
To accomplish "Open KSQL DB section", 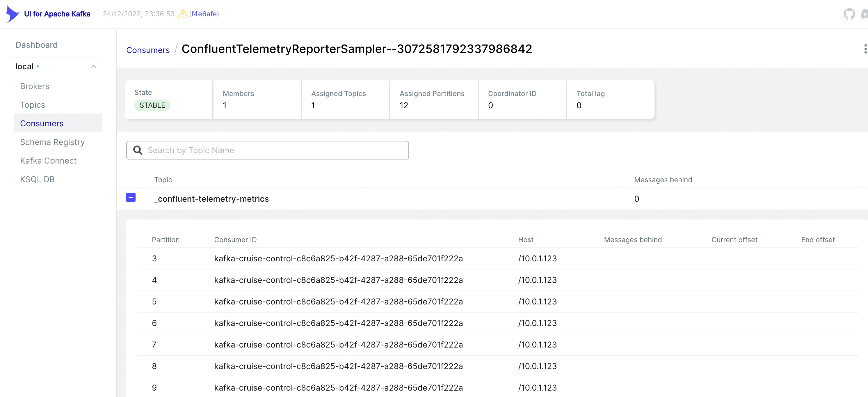I will click(38, 179).
